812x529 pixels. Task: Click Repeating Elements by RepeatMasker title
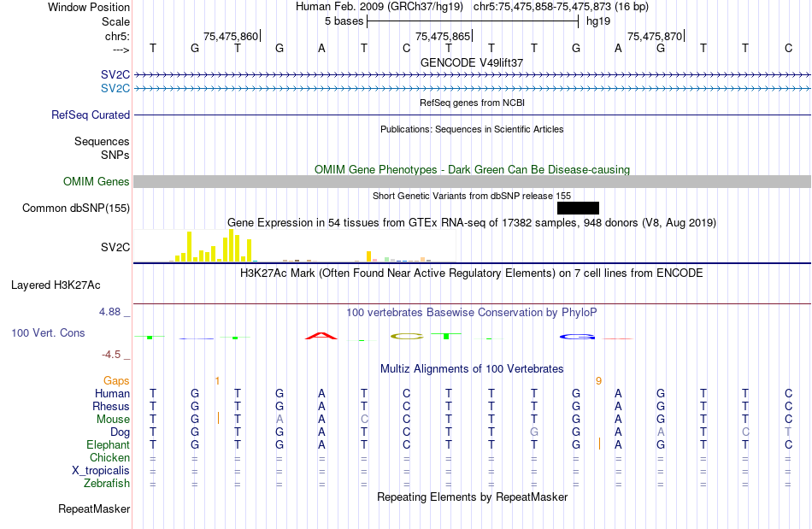(x=472, y=497)
